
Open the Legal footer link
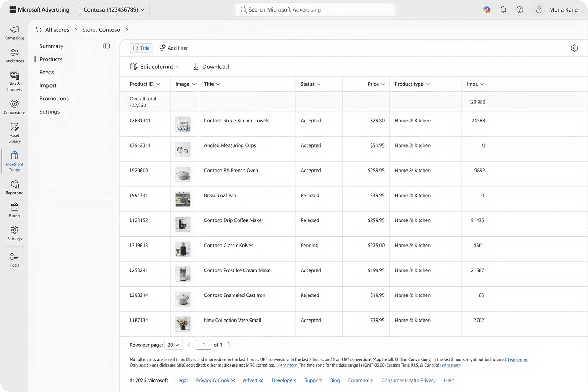click(x=182, y=380)
